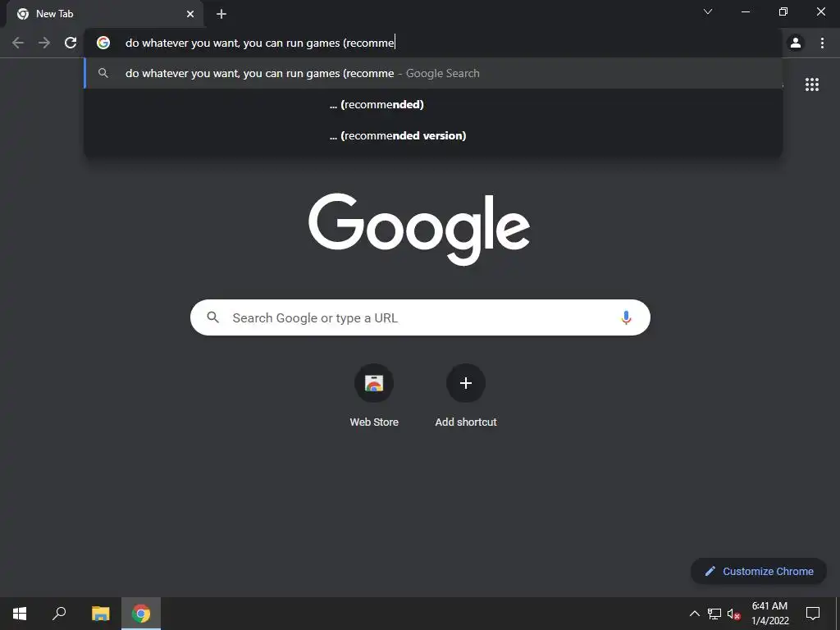
Task: Reload the page with the refresh icon
Action: tap(71, 43)
